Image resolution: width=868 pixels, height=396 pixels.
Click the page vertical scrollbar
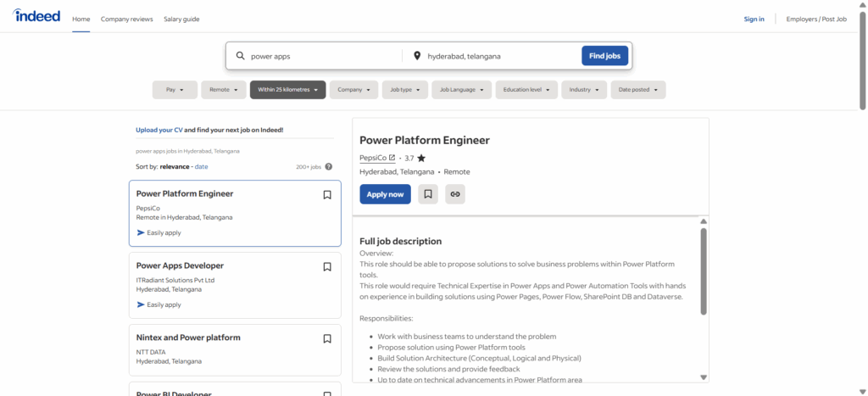click(862, 60)
